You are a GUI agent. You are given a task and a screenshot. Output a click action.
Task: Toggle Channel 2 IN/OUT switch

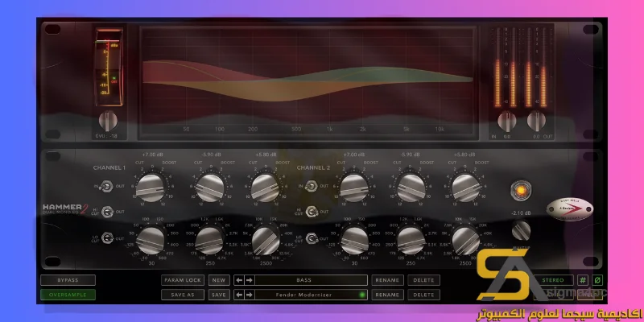click(312, 187)
